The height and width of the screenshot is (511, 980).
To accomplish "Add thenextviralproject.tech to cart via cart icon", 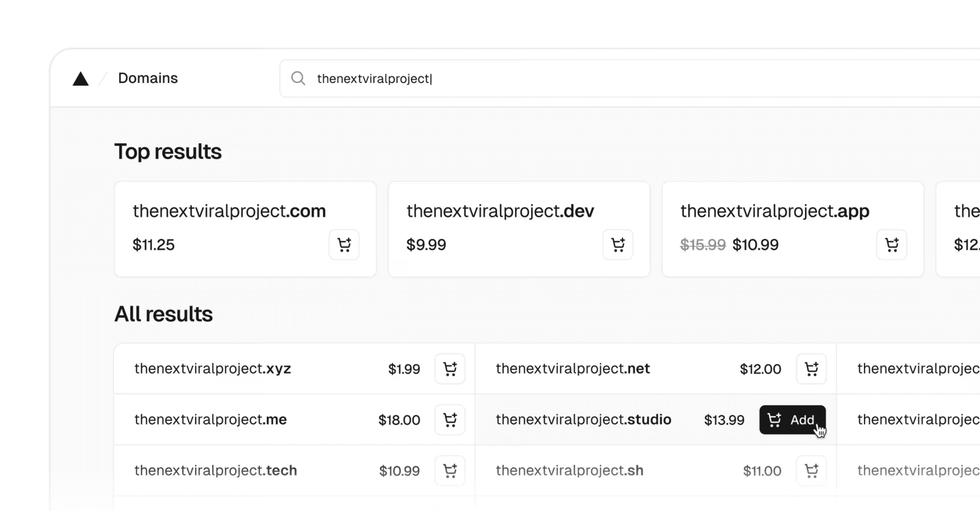I will click(x=450, y=471).
